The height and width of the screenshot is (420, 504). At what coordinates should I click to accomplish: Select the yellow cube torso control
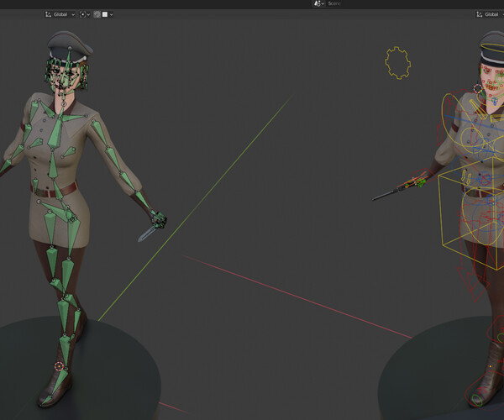(x=472, y=213)
